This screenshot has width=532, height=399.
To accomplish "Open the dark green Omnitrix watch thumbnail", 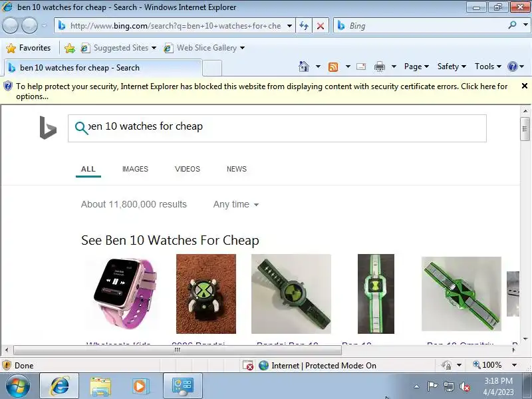I will [291, 294].
